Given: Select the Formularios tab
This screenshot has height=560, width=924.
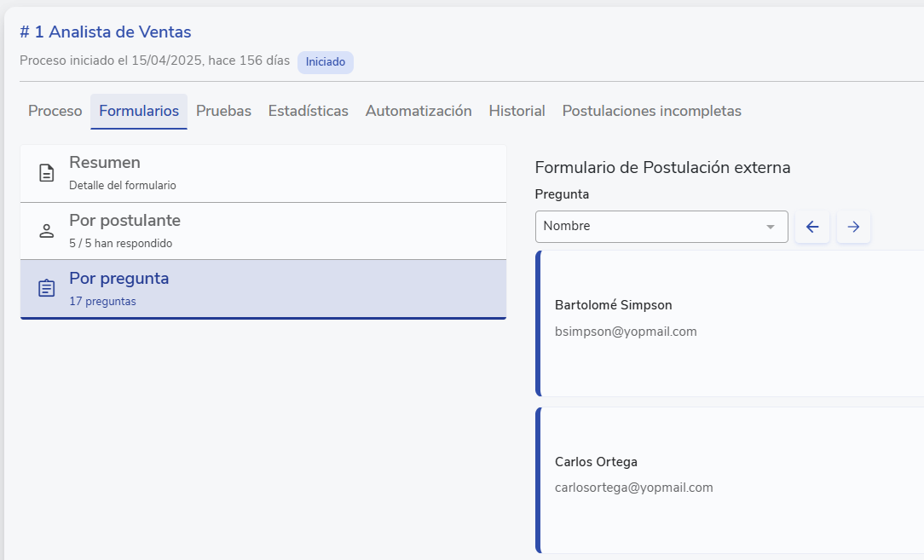Looking at the screenshot, I should pos(139,111).
